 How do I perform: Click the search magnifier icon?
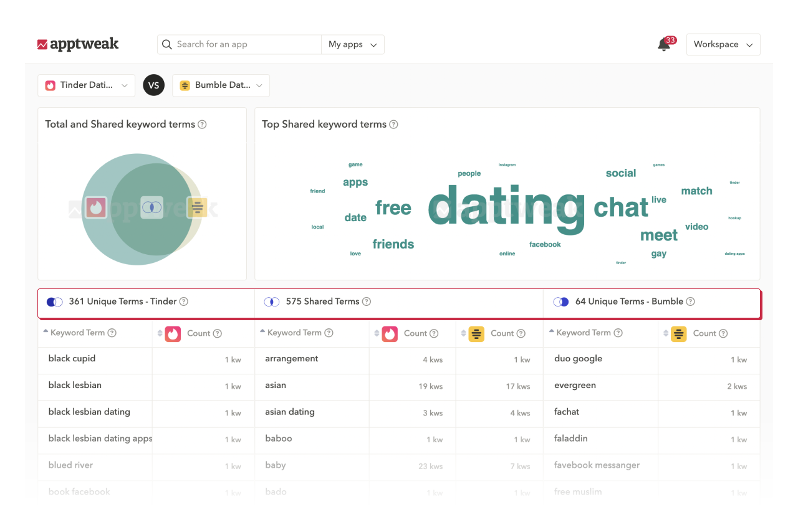[x=167, y=45]
